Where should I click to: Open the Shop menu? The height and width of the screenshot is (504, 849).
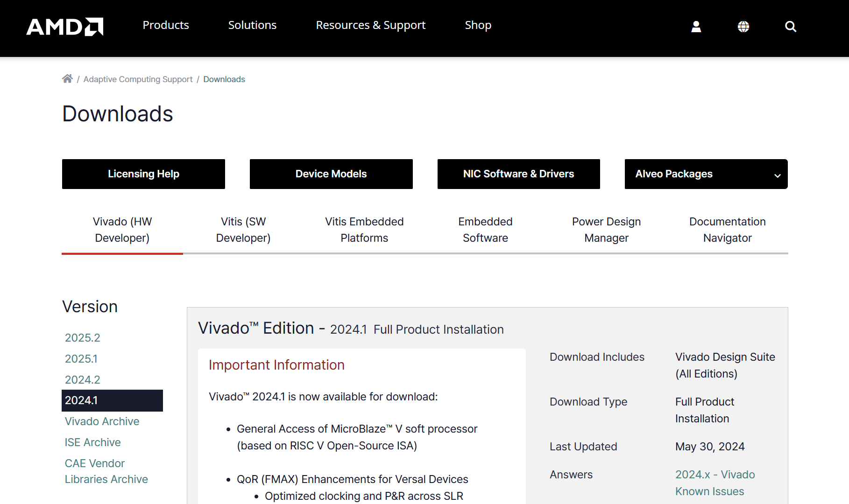478,25
